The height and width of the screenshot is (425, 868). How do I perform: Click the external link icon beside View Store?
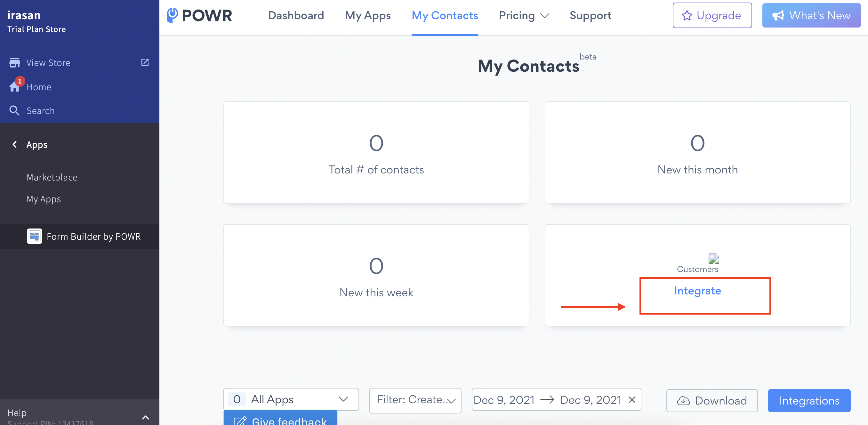145,62
